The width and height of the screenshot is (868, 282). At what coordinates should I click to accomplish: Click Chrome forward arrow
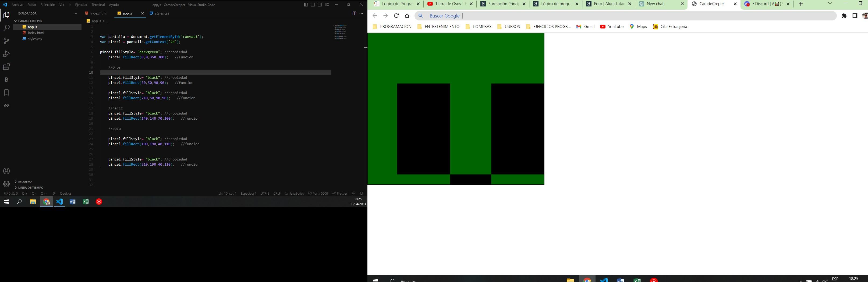point(385,16)
